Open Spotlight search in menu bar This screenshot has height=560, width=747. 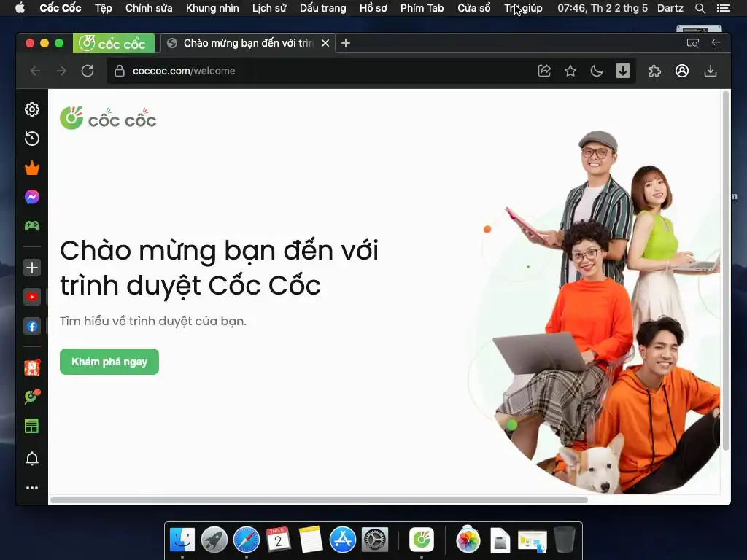[700, 8]
